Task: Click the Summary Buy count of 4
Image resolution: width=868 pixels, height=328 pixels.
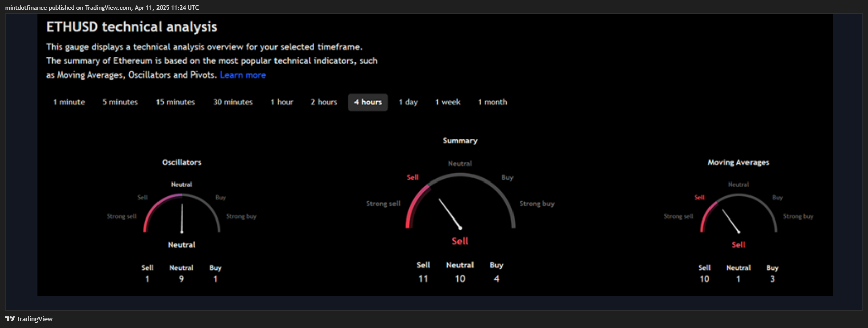Action: (x=497, y=279)
